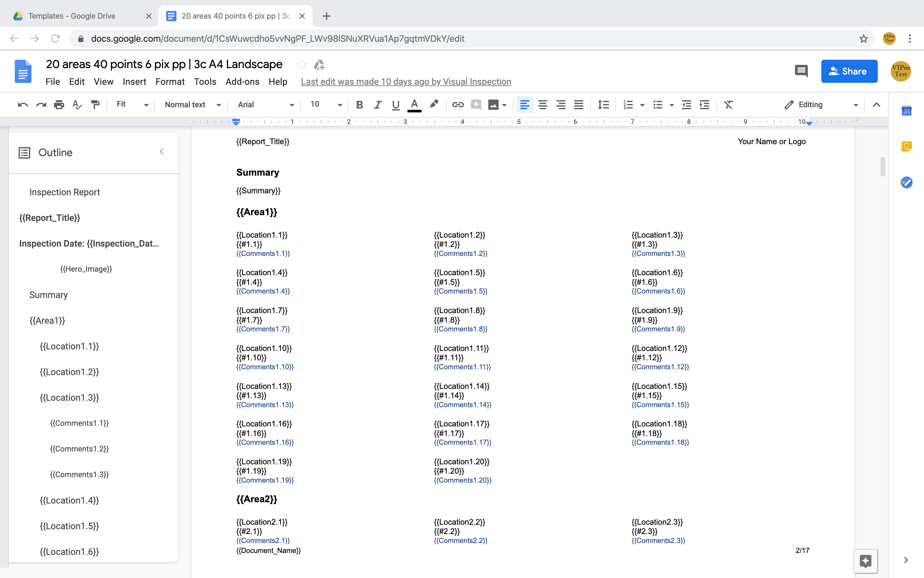The width and height of the screenshot is (924, 578).
Task: Open Chrome three-dot menu
Action: click(x=910, y=39)
